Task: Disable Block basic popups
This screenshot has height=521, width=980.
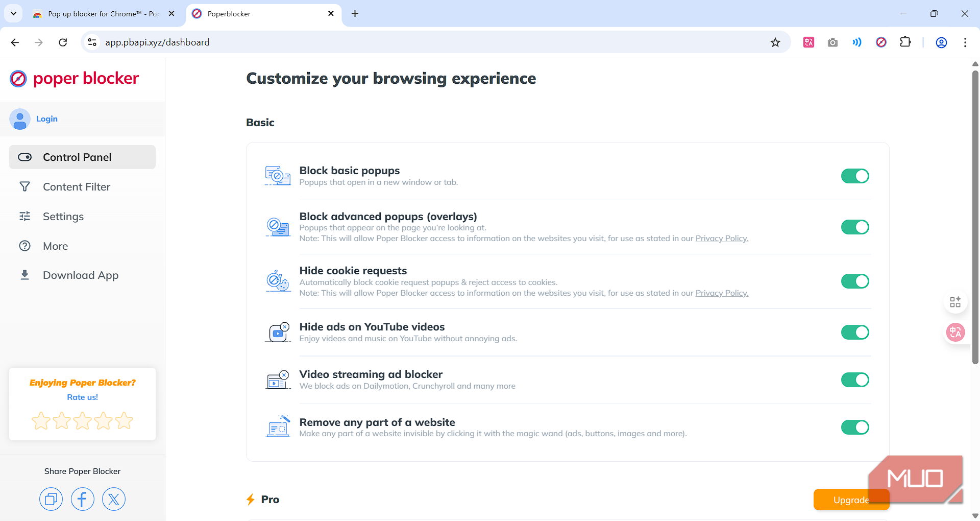Action: coord(855,176)
